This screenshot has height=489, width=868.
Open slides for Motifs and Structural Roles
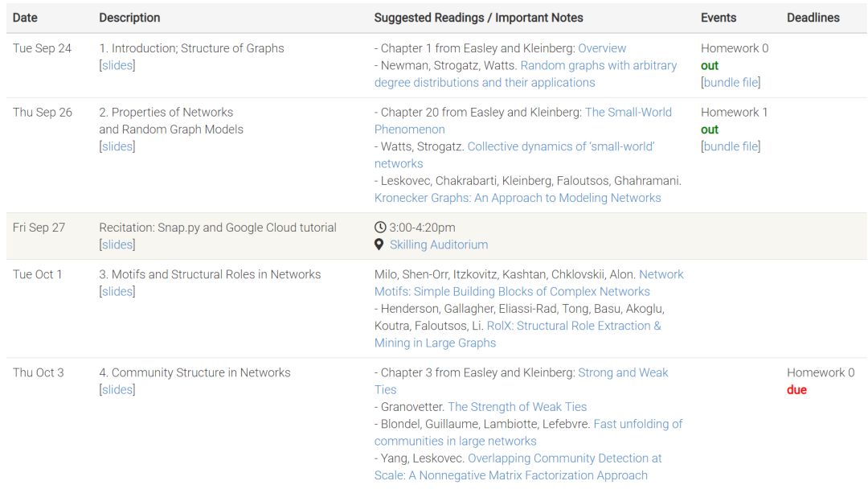click(117, 291)
